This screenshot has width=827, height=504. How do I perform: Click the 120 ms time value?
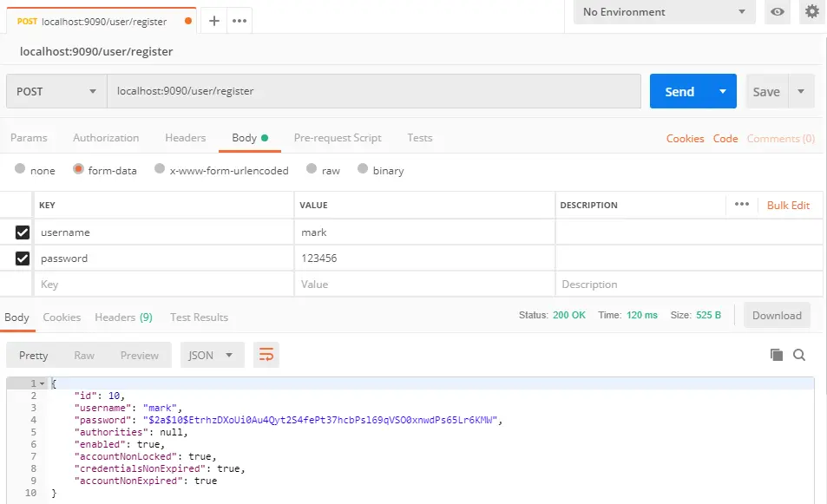tap(642, 315)
